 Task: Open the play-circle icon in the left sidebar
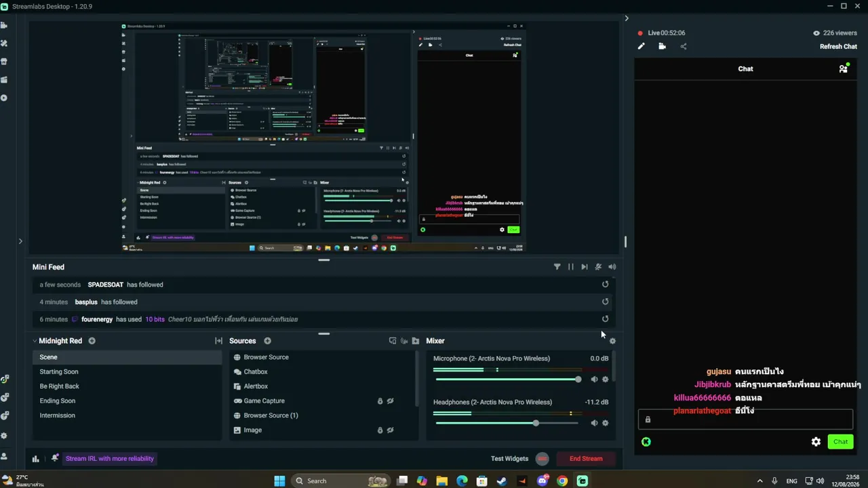3,98
